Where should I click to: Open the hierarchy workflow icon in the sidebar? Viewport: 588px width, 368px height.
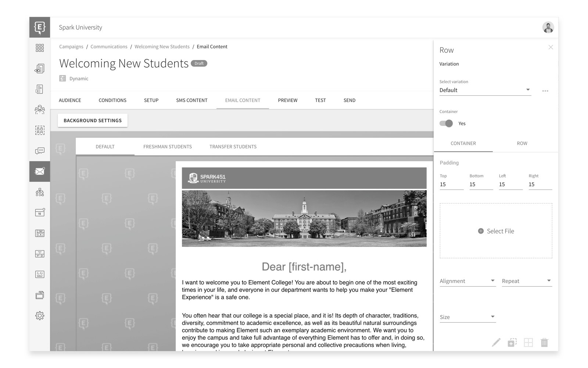tap(40, 192)
